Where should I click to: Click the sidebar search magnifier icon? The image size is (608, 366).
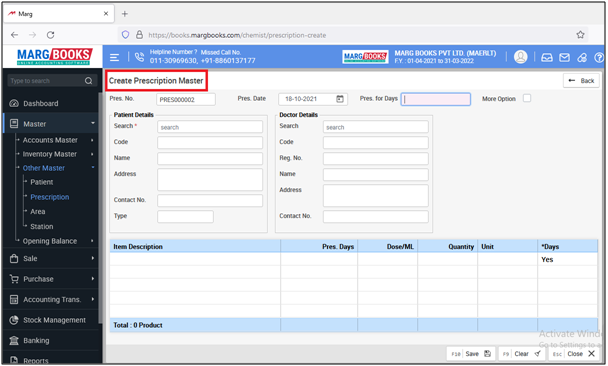point(88,81)
